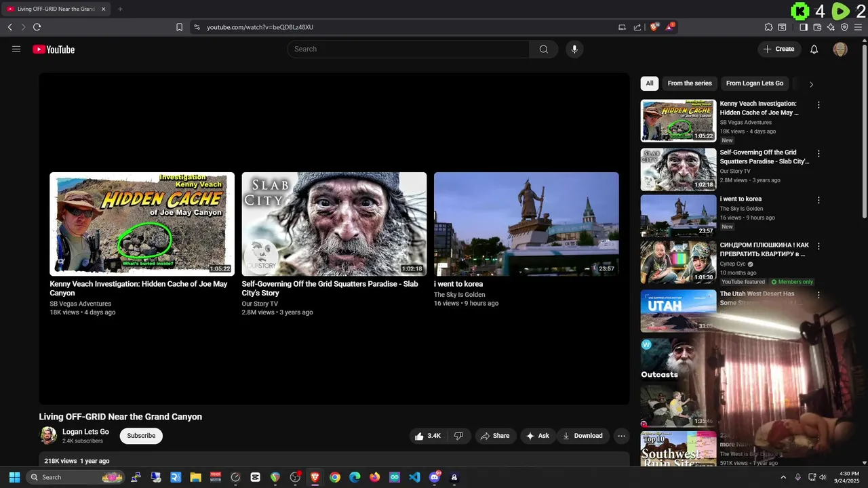Open the YouTube hamburger guide menu
The height and width of the screenshot is (488, 868).
[x=16, y=49]
